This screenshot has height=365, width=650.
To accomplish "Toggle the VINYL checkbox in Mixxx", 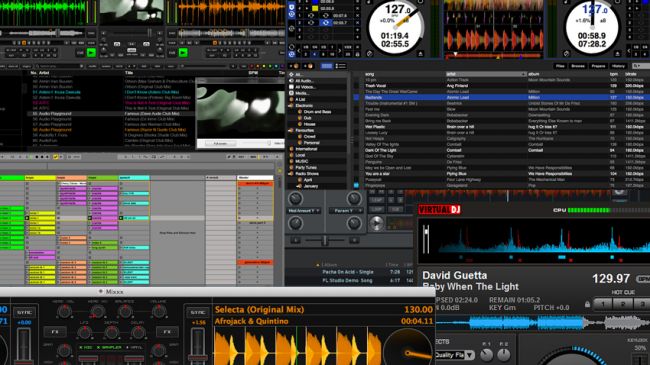I will [133, 347].
